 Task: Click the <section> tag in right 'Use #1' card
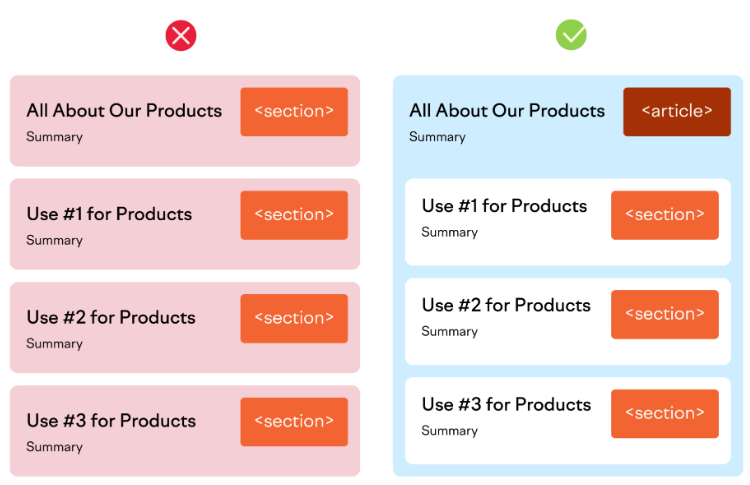[665, 215]
